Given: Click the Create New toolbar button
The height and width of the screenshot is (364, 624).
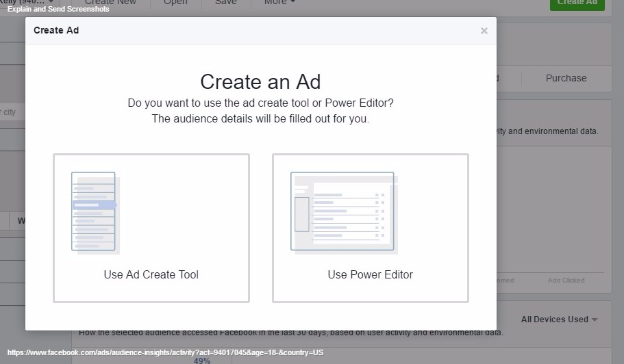Looking at the screenshot, I should [110, 3].
